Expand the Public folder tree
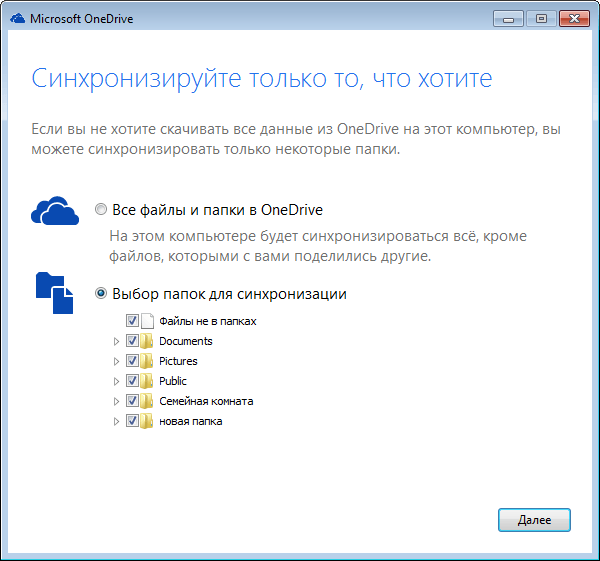The image size is (600, 561). 116,381
